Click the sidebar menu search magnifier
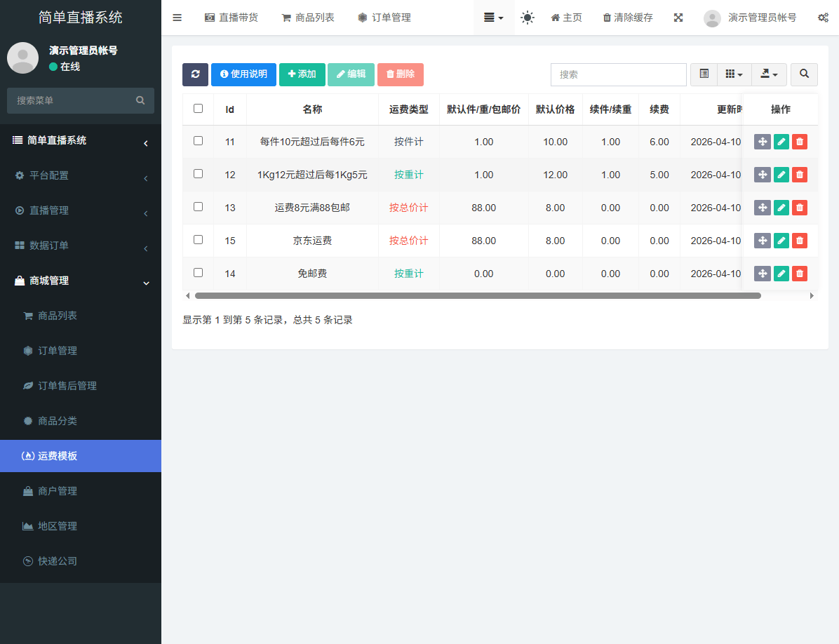 tap(140, 100)
